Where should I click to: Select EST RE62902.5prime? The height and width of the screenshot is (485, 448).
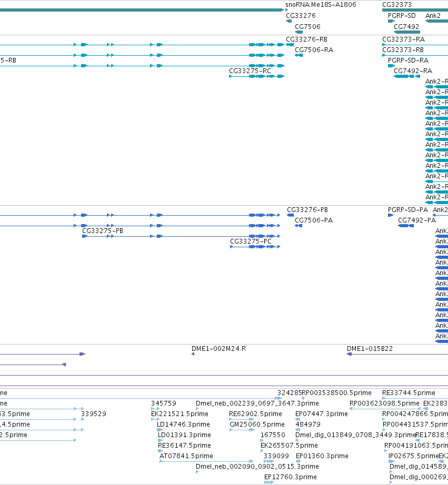click(x=255, y=414)
